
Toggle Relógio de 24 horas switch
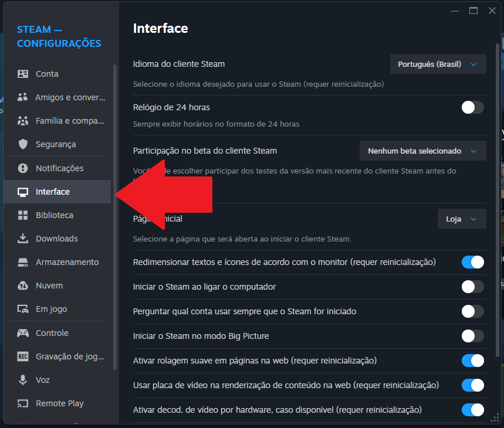(472, 107)
